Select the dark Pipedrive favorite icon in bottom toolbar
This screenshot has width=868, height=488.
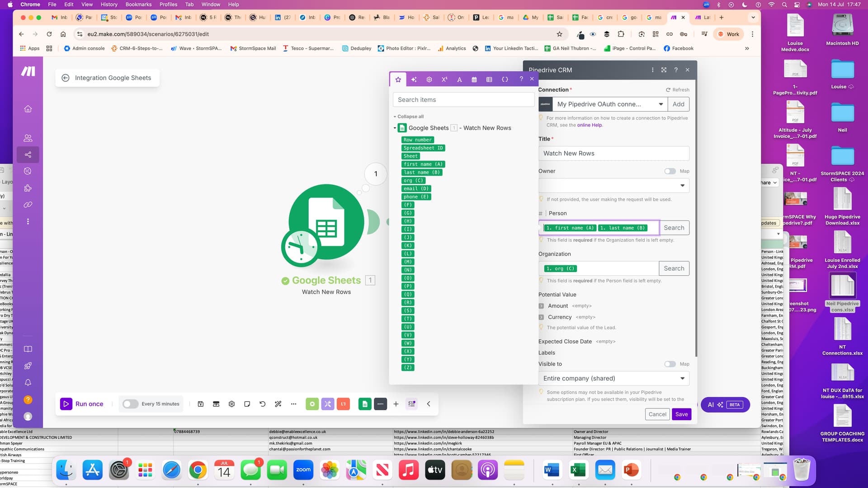[x=381, y=404]
